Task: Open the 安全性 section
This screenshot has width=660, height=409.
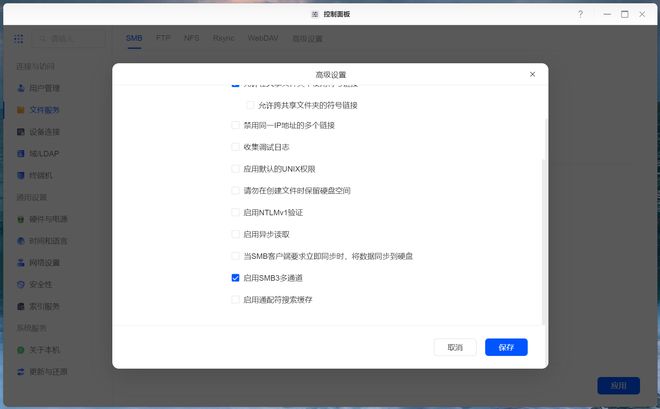Action: [x=40, y=284]
